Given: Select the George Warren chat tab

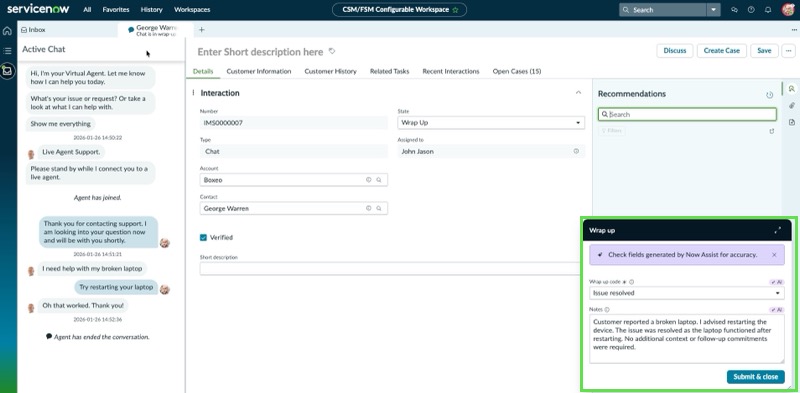Looking at the screenshot, I should click(x=155, y=30).
